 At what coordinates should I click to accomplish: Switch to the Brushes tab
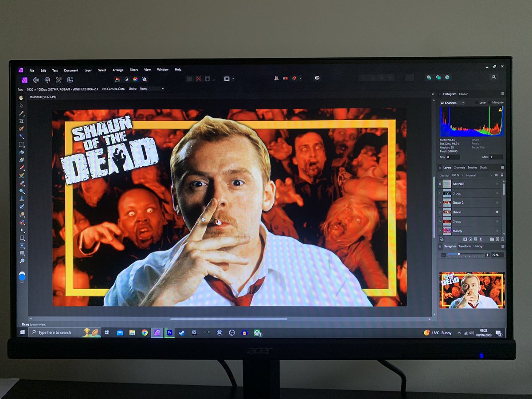(x=473, y=168)
